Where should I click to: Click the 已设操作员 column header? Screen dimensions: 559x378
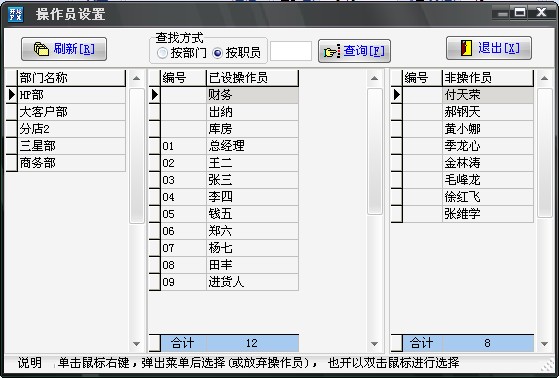[x=252, y=78]
